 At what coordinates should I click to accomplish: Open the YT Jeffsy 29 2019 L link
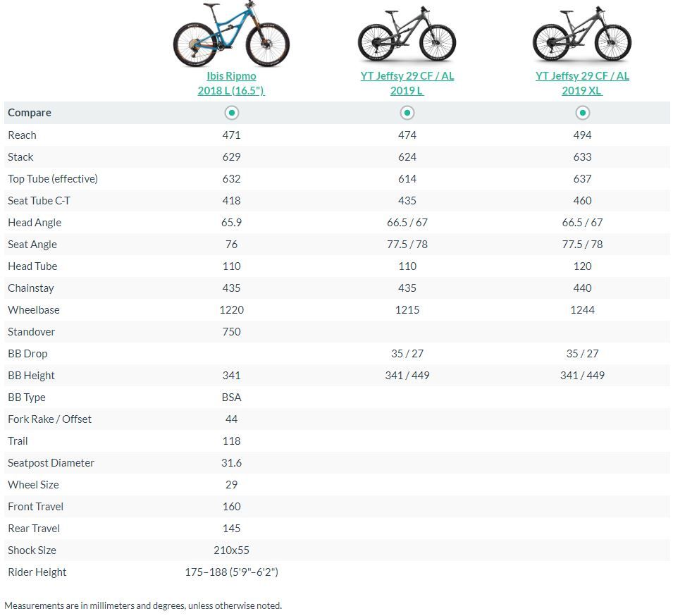pos(407,83)
